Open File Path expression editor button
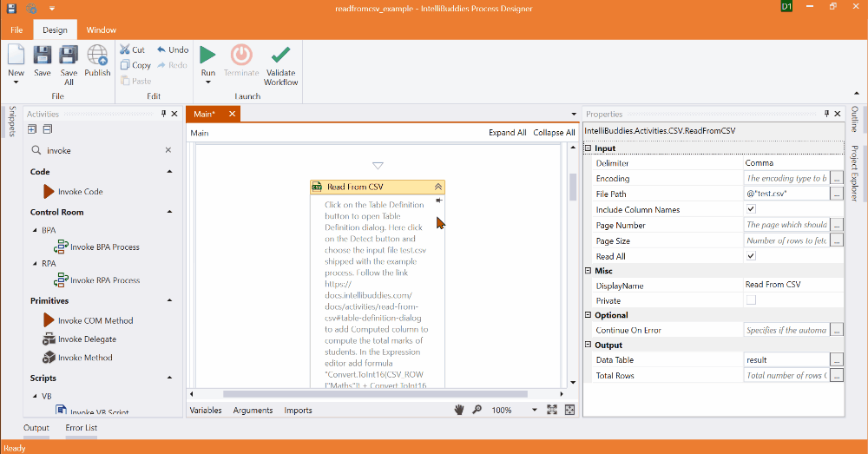The image size is (868, 454). coord(837,194)
